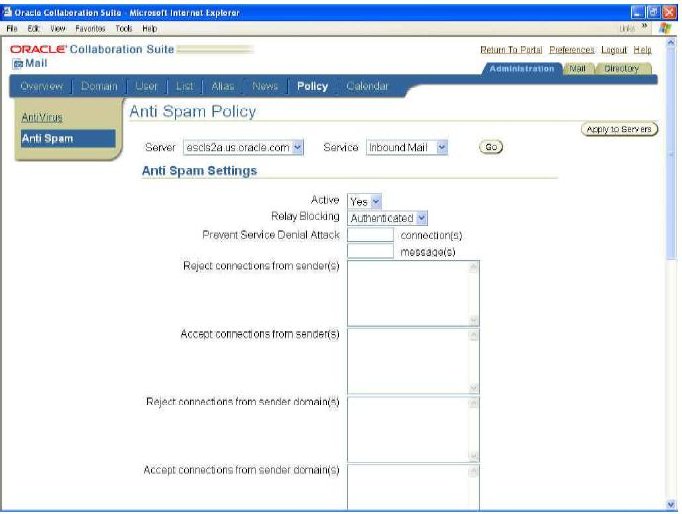The image size is (682, 514).
Task: Open the Active Yes dropdown
Action: (364, 201)
